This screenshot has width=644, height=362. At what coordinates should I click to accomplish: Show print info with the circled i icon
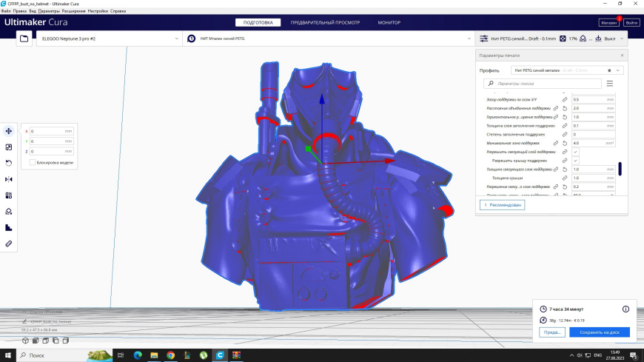pos(625,309)
